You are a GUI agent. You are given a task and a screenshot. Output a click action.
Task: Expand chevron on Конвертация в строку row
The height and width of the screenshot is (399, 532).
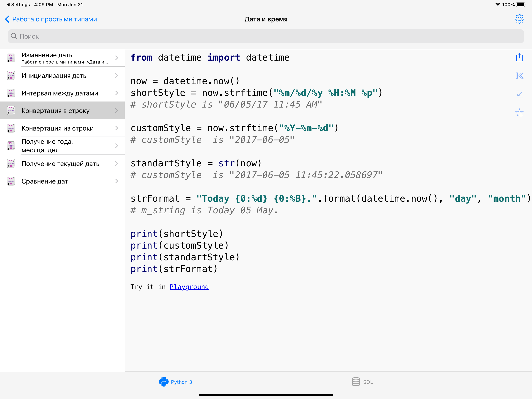(117, 111)
